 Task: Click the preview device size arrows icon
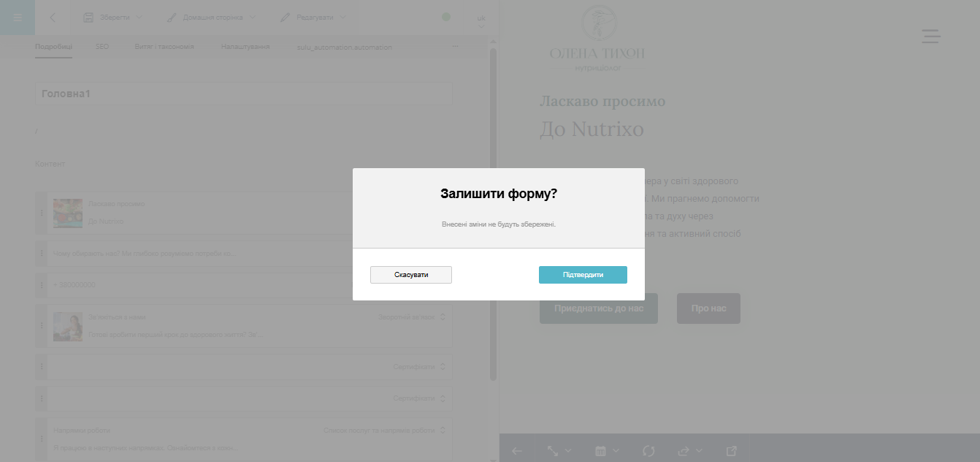point(553,451)
